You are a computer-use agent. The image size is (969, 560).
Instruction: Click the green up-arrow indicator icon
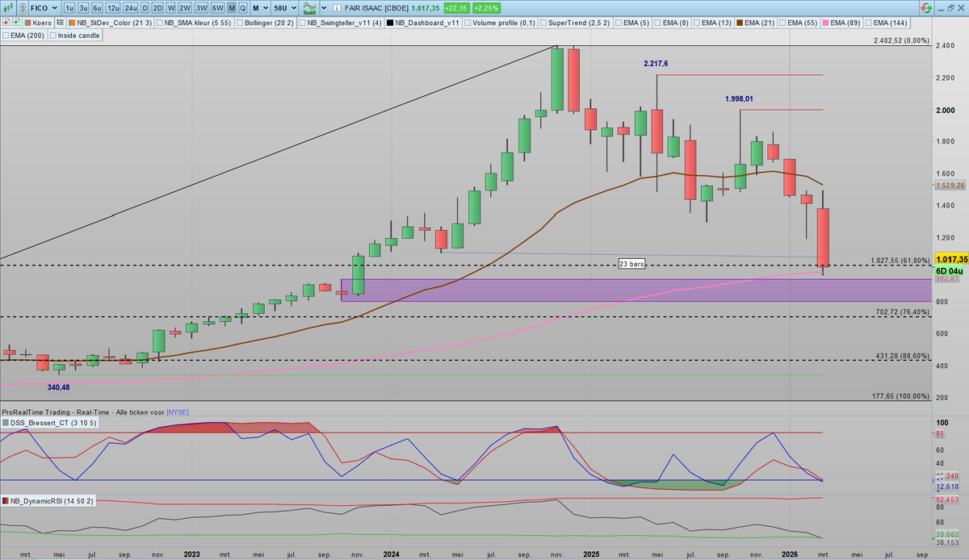16,23
